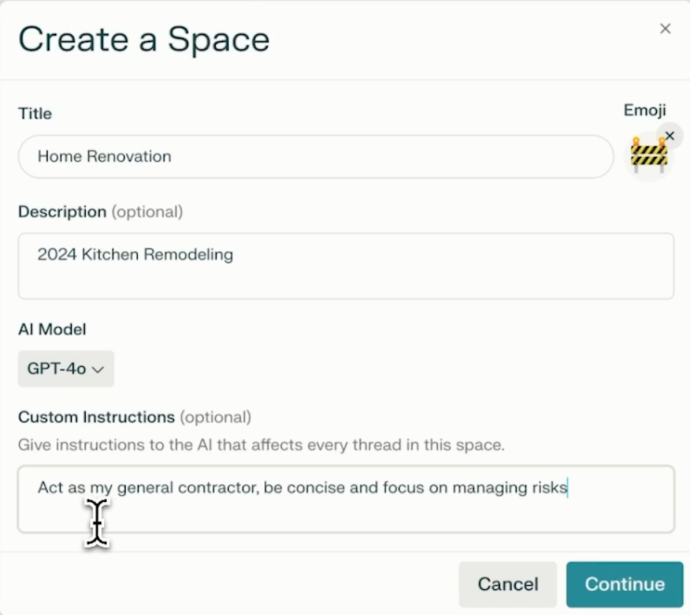The image size is (690, 615).
Task: Click the 'Create a Space' heading
Action: tap(144, 39)
